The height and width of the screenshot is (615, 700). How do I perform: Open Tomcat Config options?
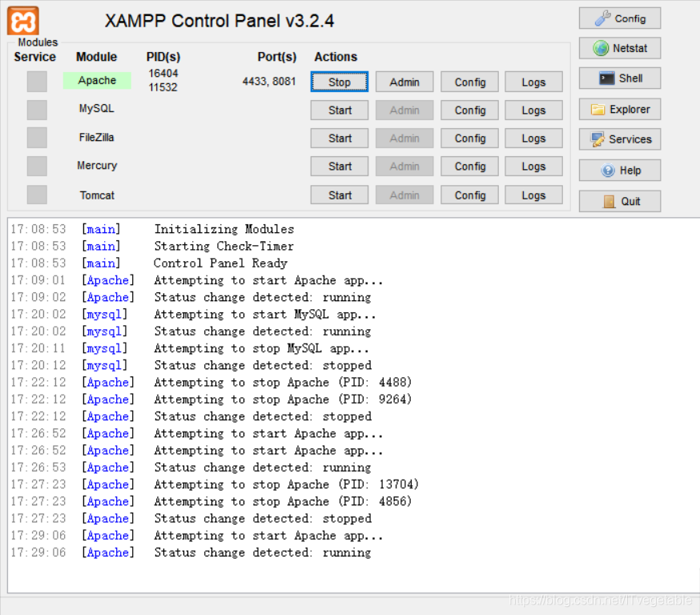click(469, 195)
